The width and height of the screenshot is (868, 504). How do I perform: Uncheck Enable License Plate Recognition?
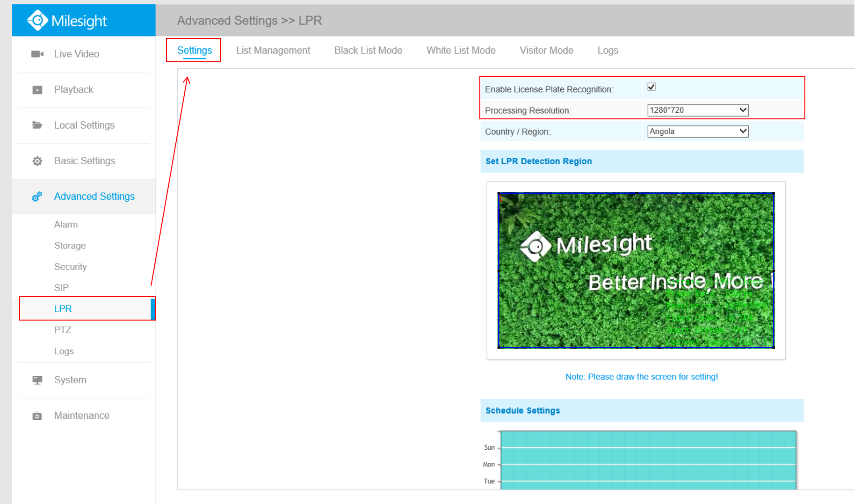click(x=651, y=87)
